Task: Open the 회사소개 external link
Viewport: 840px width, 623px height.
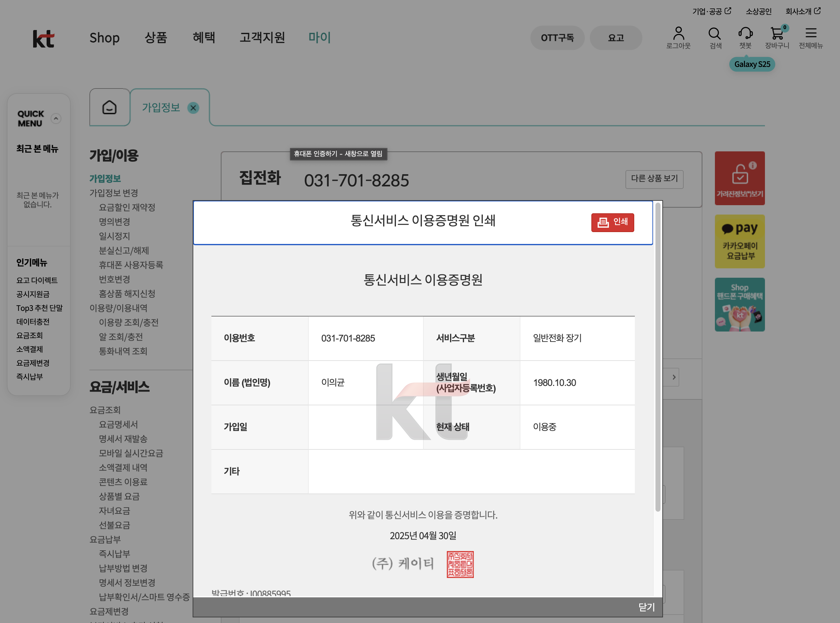Action: pos(803,11)
